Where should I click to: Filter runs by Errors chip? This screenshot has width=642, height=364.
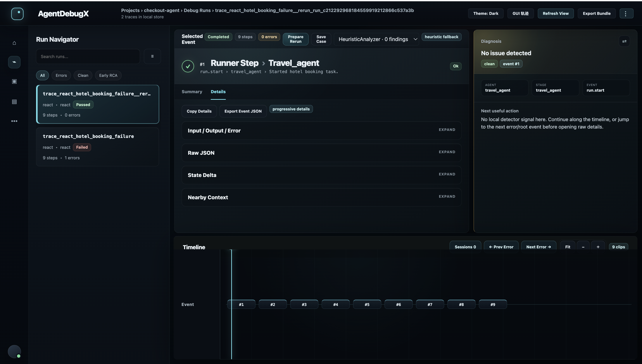pos(61,75)
